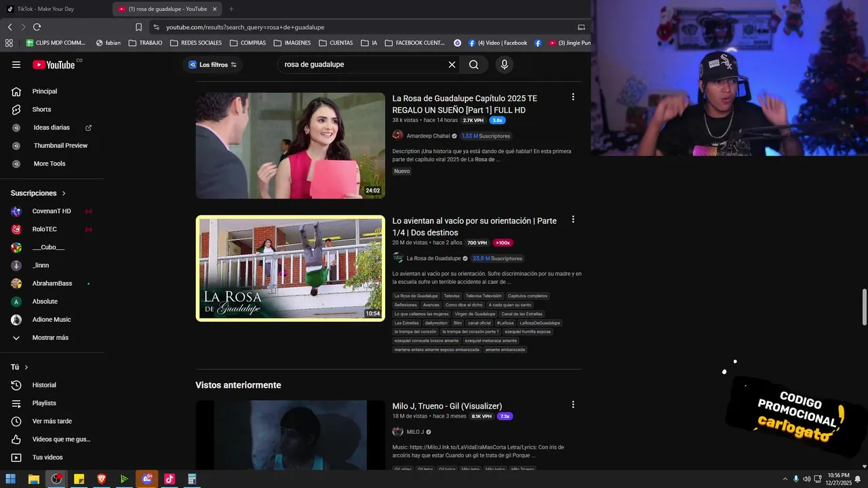868x488 pixels.
Task: Open Ver más tarde list
Action: pyautogui.click(x=52, y=421)
